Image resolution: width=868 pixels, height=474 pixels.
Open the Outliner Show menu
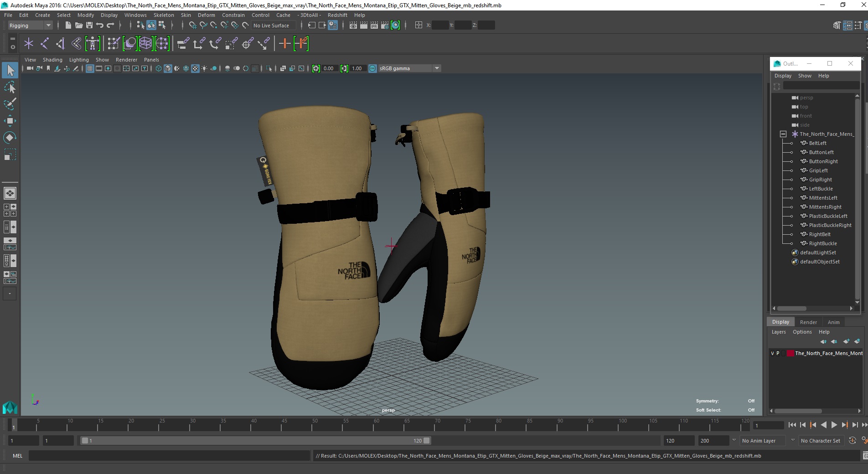(805, 76)
